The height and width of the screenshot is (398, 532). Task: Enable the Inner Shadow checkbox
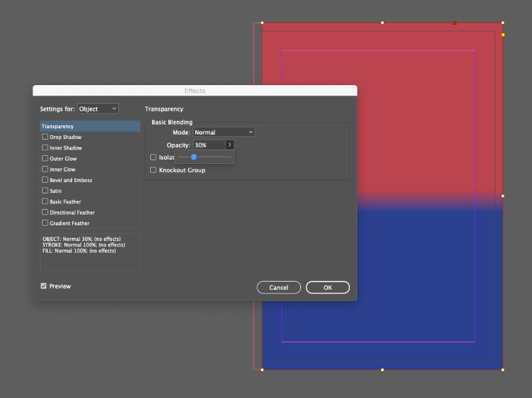[45, 148]
